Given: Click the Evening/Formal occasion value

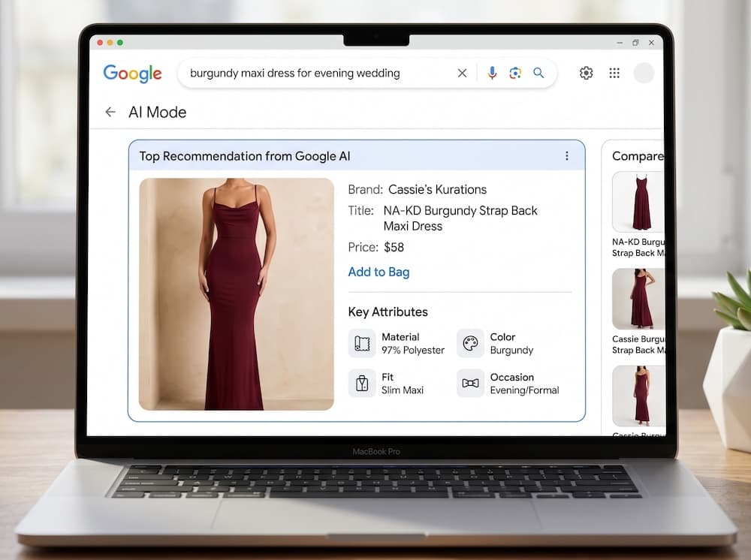Looking at the screenshot, I should (524, 390).
